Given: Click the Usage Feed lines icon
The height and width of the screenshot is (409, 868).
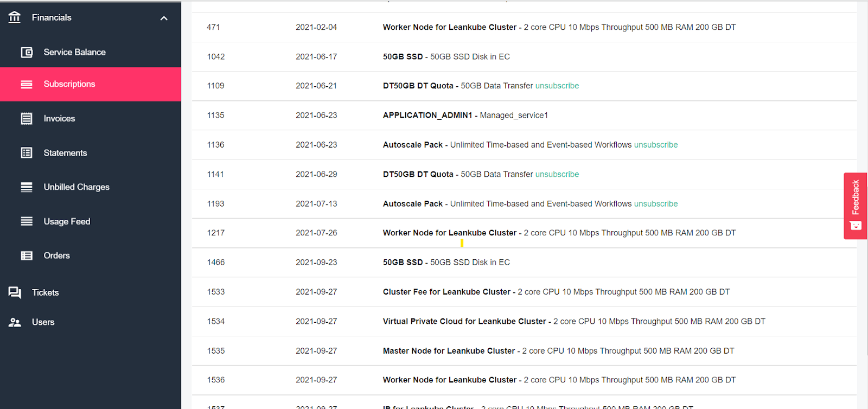Looking at the screenshot, I should pos(27,221).
